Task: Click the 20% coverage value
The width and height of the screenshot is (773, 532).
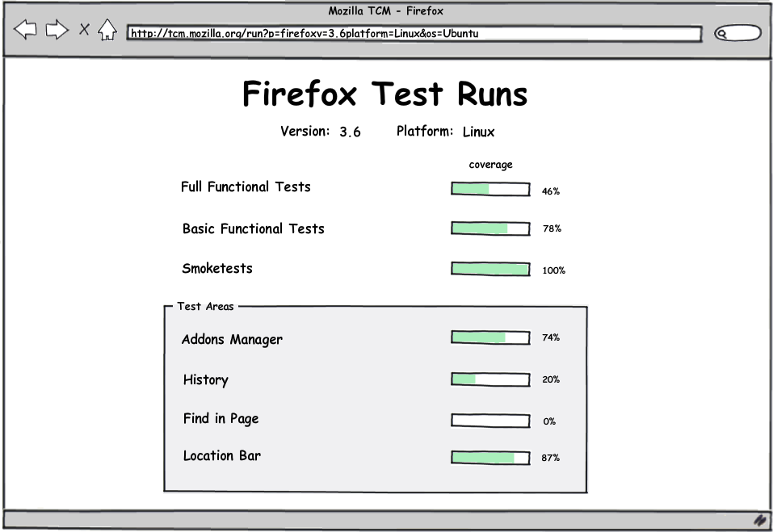Action: pyautogui.click(x=551, y=379)
